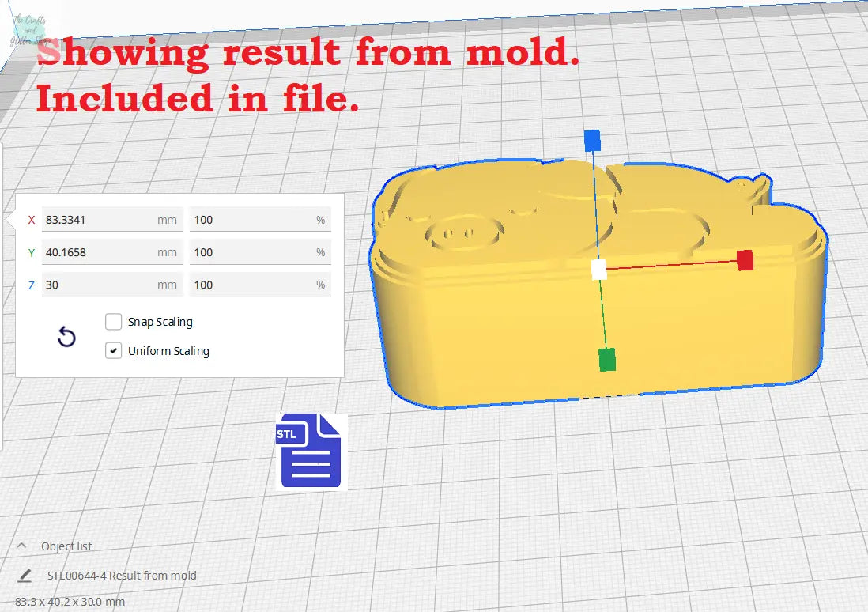Click the Z scale percentage field
868x612 pixels.
[251, 285]
